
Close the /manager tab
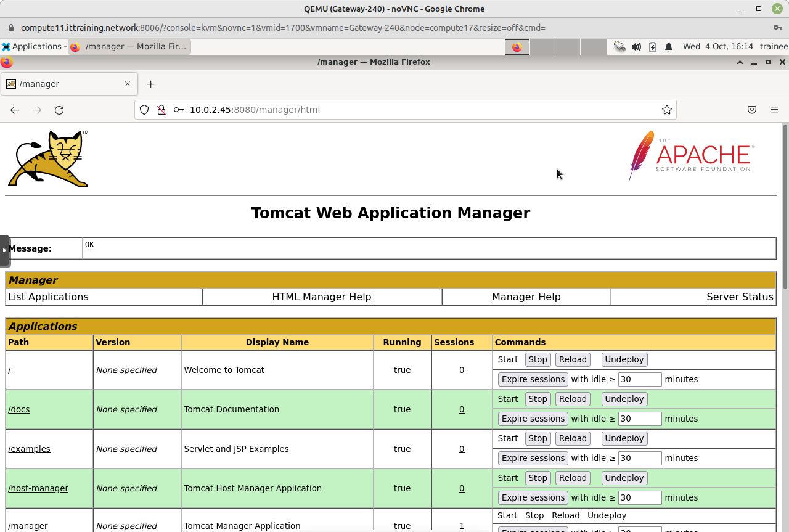tap(128, 84)
